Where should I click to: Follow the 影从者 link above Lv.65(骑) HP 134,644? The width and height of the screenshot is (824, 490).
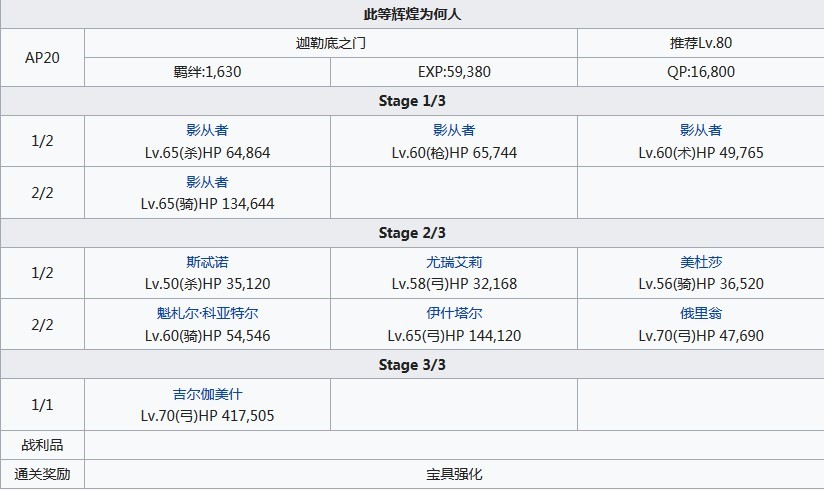click(x=207, y=182)
